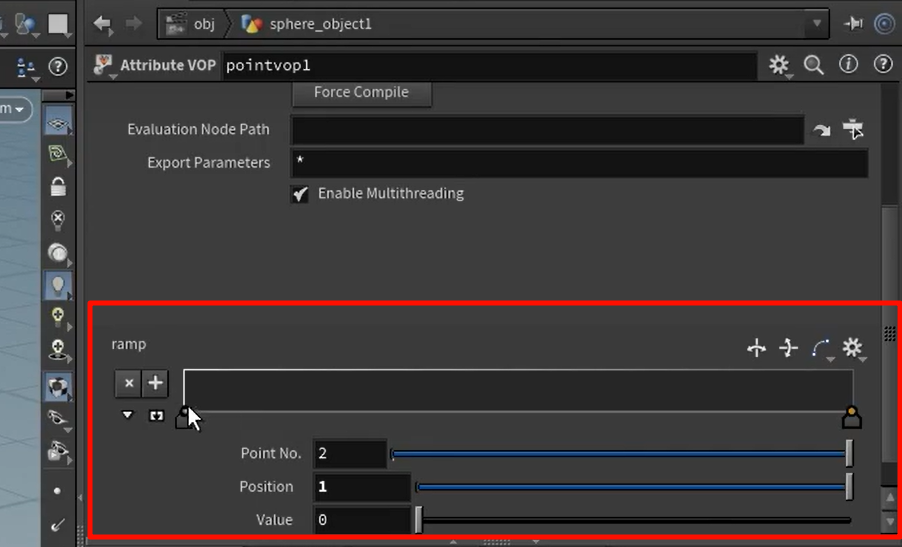Select the small yellow lightbulb lighting icon

coord(58,317)
